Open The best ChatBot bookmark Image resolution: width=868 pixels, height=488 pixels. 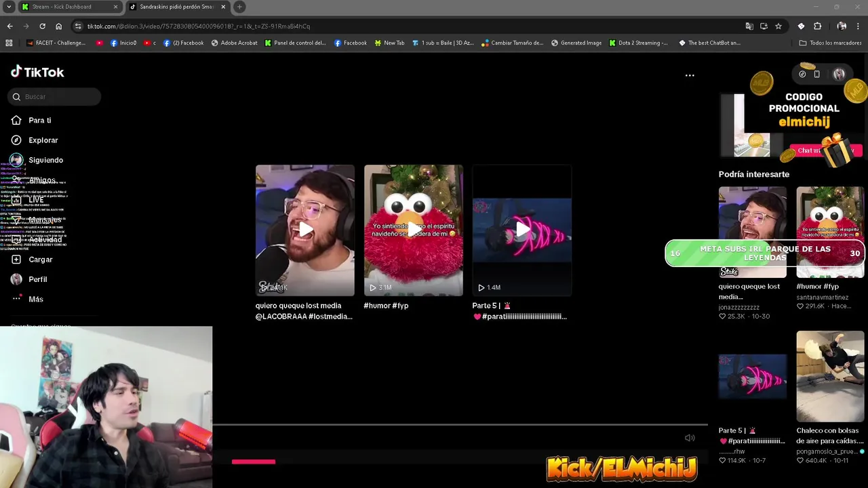709,43
